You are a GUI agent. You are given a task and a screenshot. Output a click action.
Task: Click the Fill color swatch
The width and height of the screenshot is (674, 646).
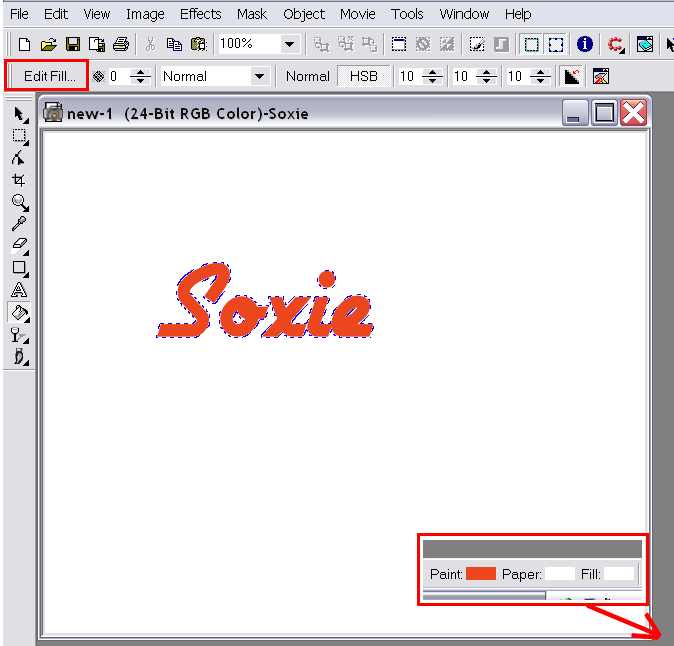pyautogui.click(x=619, y=574)
